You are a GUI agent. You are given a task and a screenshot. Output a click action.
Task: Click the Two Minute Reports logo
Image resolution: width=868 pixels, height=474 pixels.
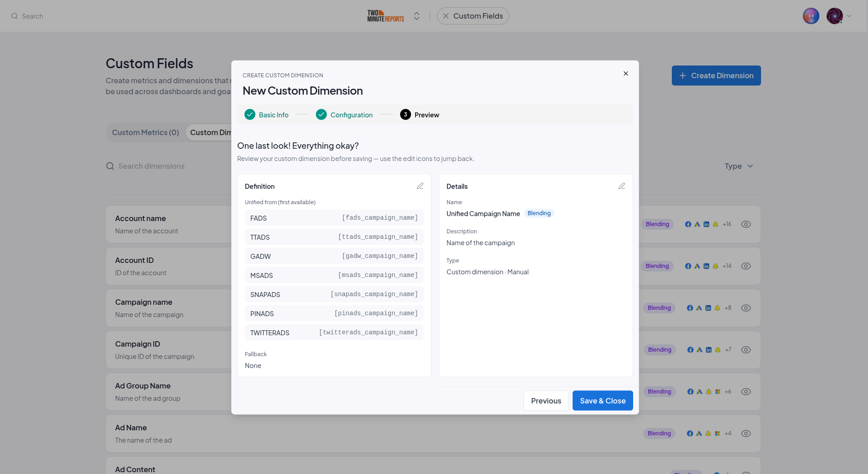386,16
